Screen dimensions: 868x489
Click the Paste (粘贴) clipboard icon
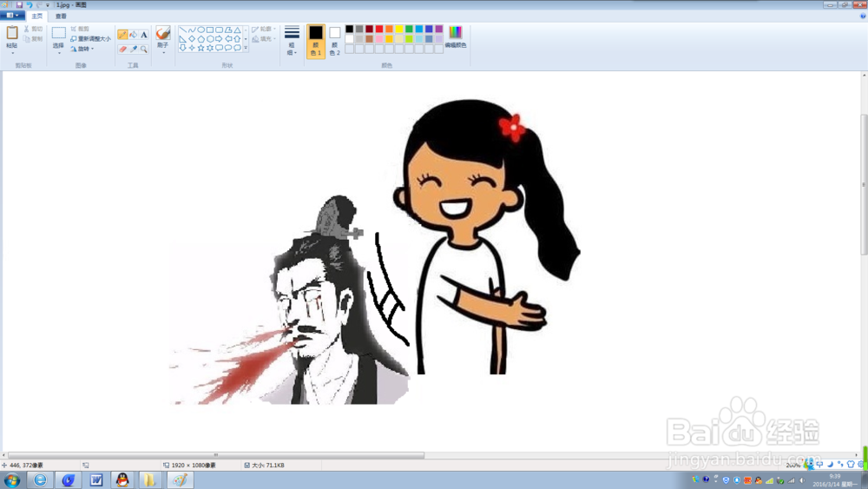pyautogui.click(x=12, y=32)
